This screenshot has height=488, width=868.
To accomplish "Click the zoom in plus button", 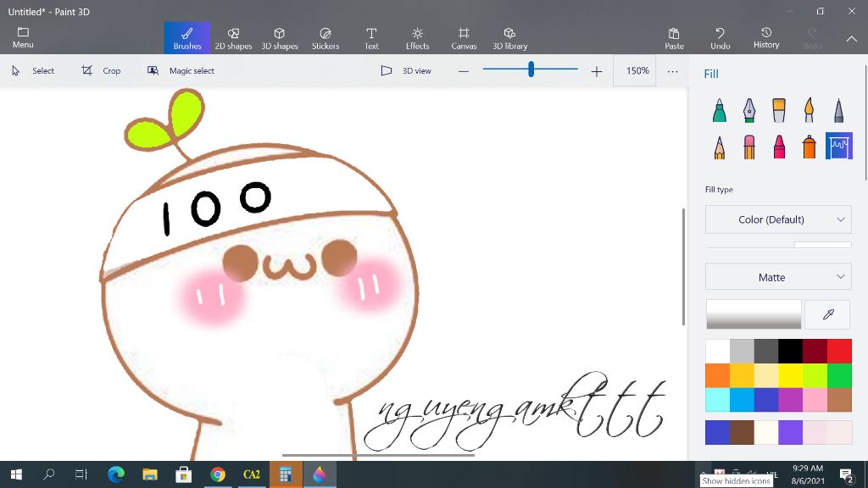I will pyautogui.click(x=597, y=71).
